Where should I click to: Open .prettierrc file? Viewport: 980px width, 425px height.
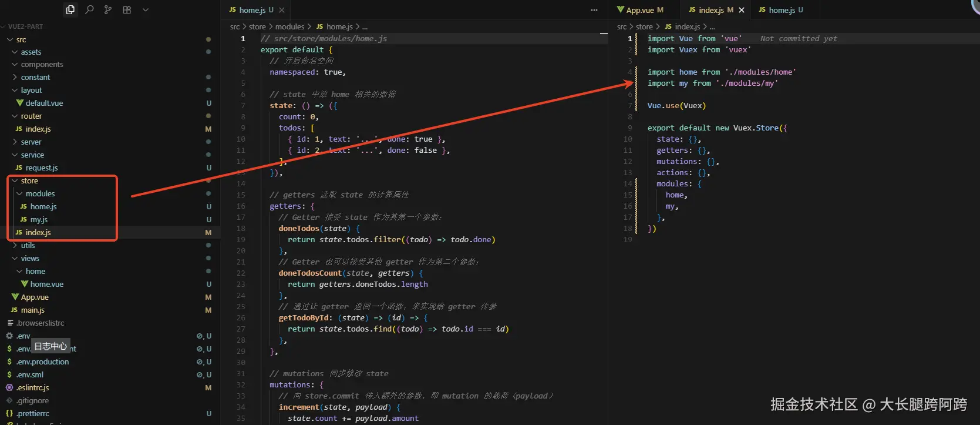coord(33,413)
